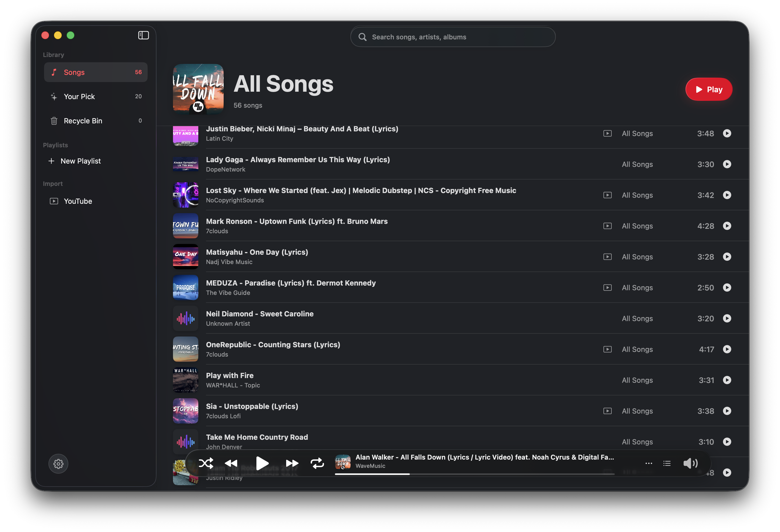780x532 pixels.
Task: Click video icon on One Day row
Action: pos(608,257)
